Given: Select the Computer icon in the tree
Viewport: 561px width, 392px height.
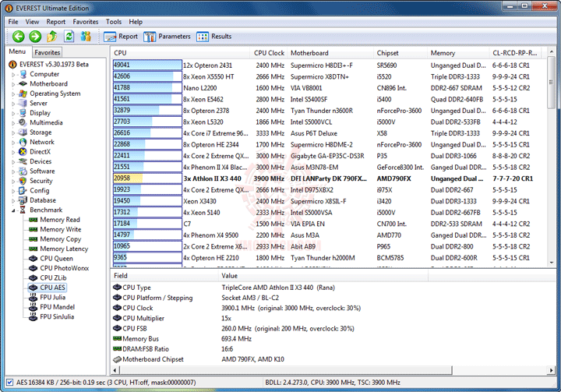Looking at the screenshot, I should click(x=23, y=74).
